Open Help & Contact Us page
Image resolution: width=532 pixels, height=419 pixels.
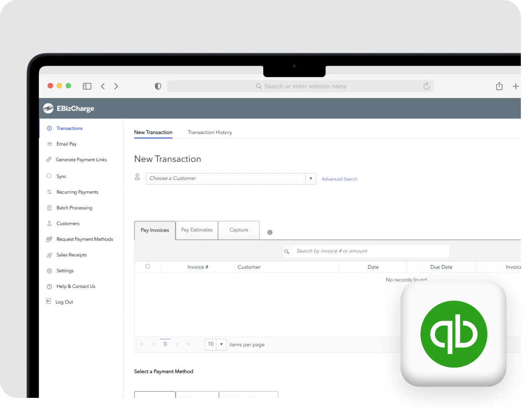pyautogui.click(x=76, y=287)
